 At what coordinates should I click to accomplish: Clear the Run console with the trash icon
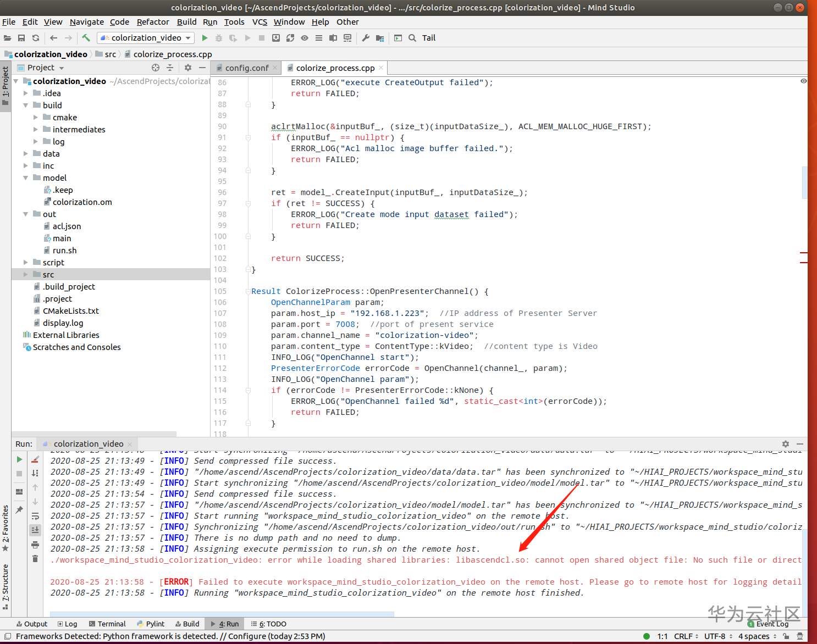(35, 558)
